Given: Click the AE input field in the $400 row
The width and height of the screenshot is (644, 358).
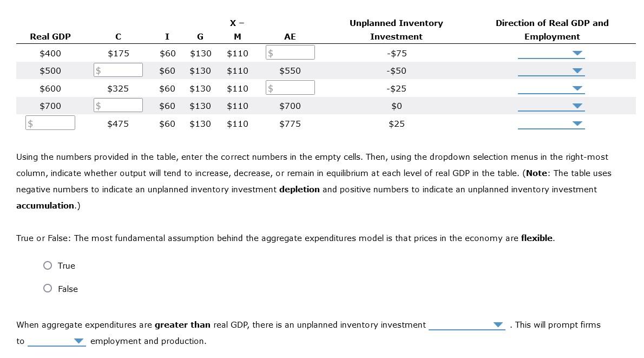Looking at the screenshot, I should click(x=290, y=52).
